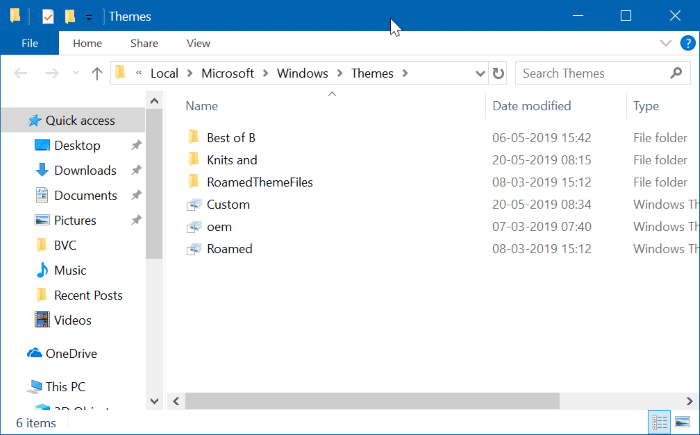Go forward with the Forward arrow

[52, 73]
